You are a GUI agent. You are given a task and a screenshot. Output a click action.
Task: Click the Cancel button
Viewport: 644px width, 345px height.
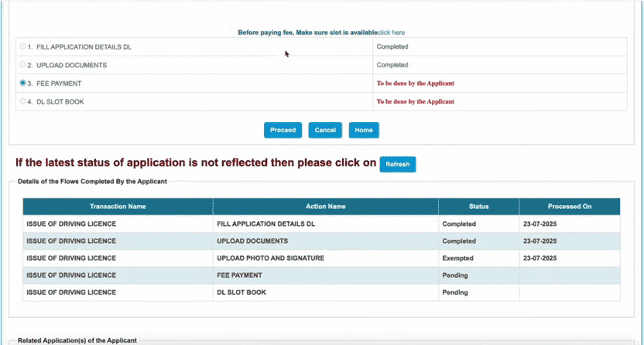[x=325, y=130]
